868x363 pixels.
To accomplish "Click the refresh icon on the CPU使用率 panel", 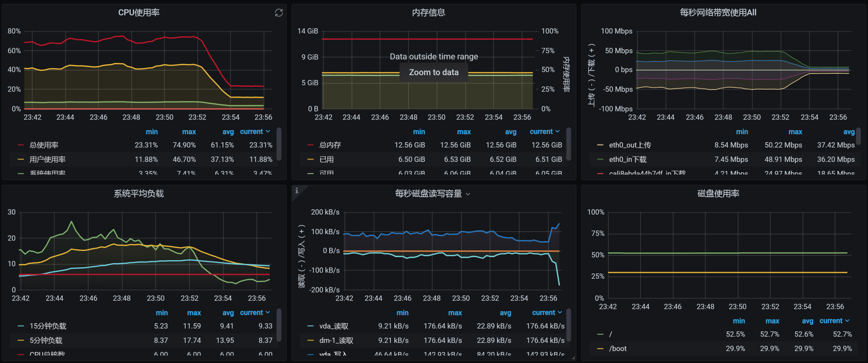I will pyautogui.click(x=278, y=13).
